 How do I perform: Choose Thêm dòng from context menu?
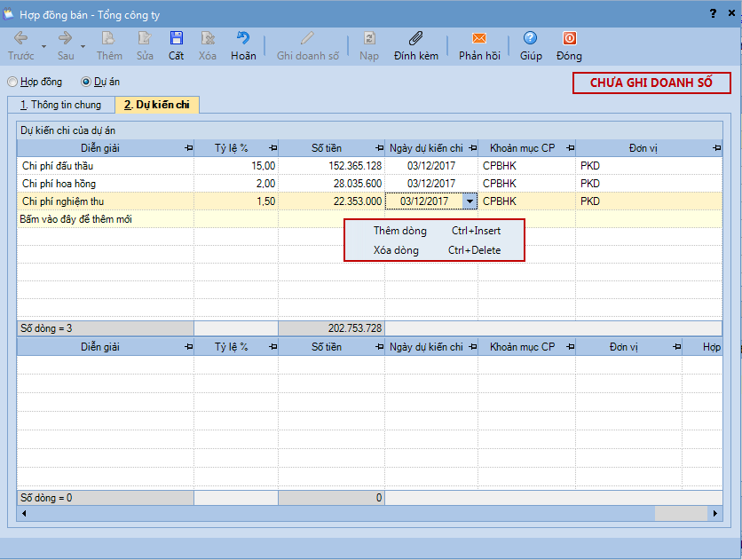399,231
